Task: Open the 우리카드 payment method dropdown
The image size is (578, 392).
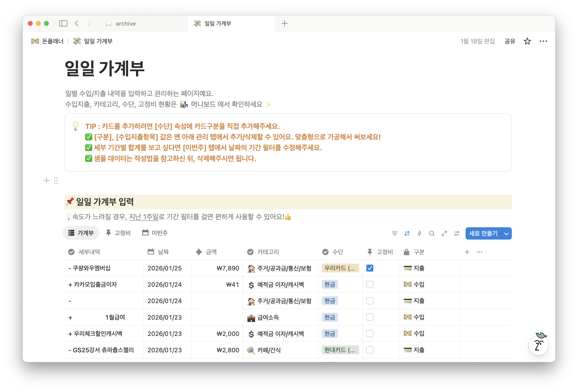Action: click(x=340, y=268)
